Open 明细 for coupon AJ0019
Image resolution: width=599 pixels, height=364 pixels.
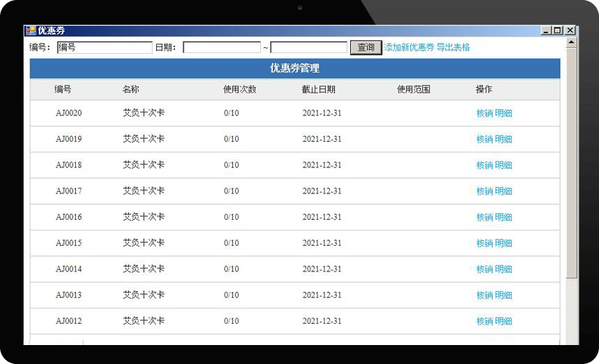[x=503, y=139]
